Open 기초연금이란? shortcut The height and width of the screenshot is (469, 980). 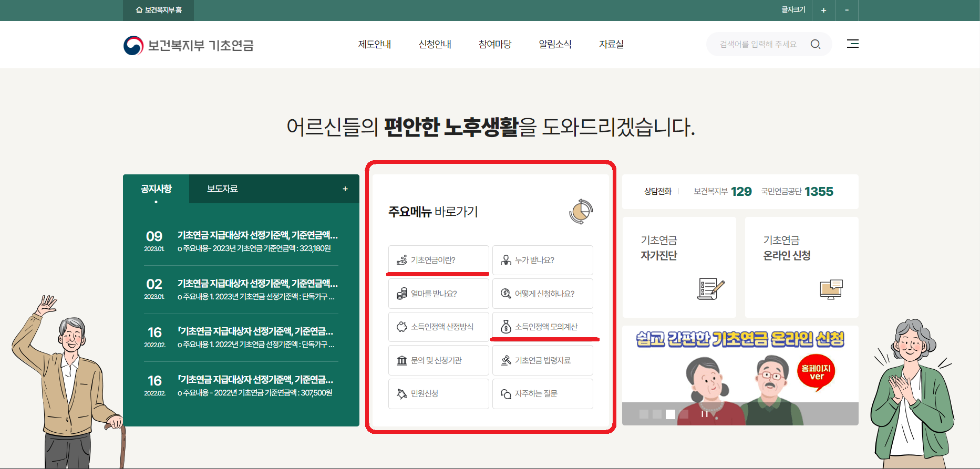coord(439,260)
